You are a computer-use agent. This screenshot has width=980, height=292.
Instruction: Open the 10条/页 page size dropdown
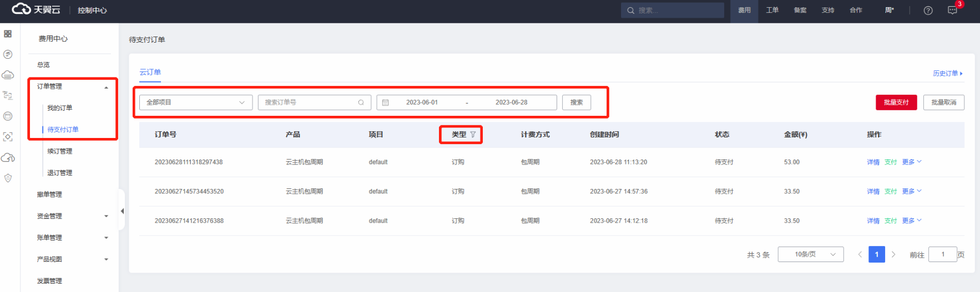click(x=810, y=254)
